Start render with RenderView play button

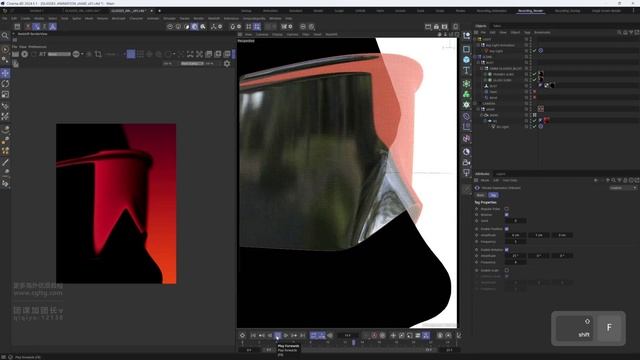pyautogui.click(x=24, y=54)
